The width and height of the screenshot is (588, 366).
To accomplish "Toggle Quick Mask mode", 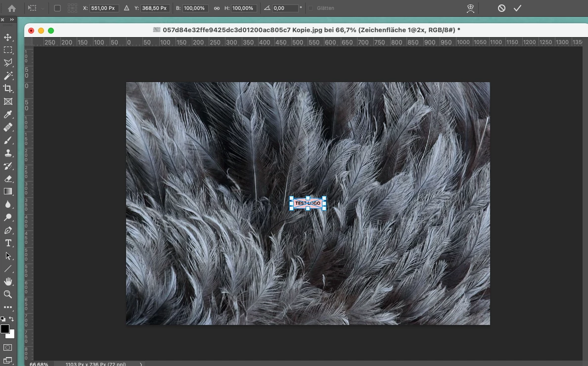I will pos(8,348).
